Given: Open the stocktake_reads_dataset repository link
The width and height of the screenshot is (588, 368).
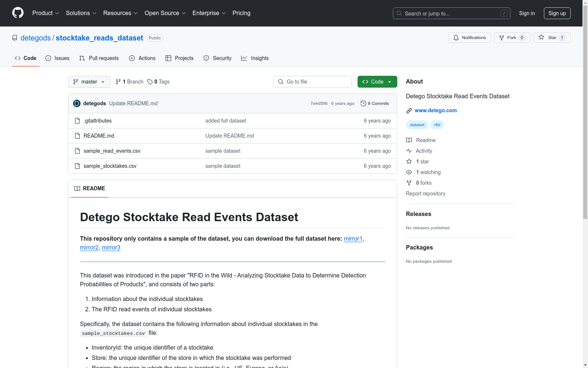Looking at the screenshot, I should click(100, 38).
